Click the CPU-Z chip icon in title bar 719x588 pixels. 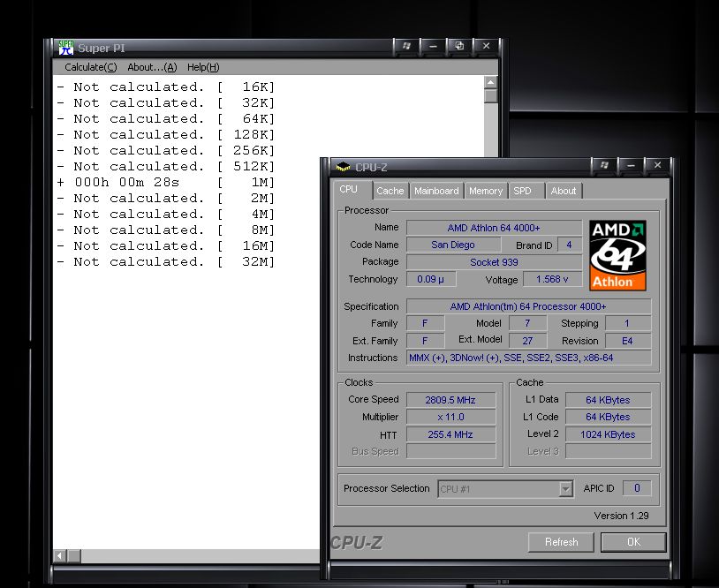(x=343, y=167)
